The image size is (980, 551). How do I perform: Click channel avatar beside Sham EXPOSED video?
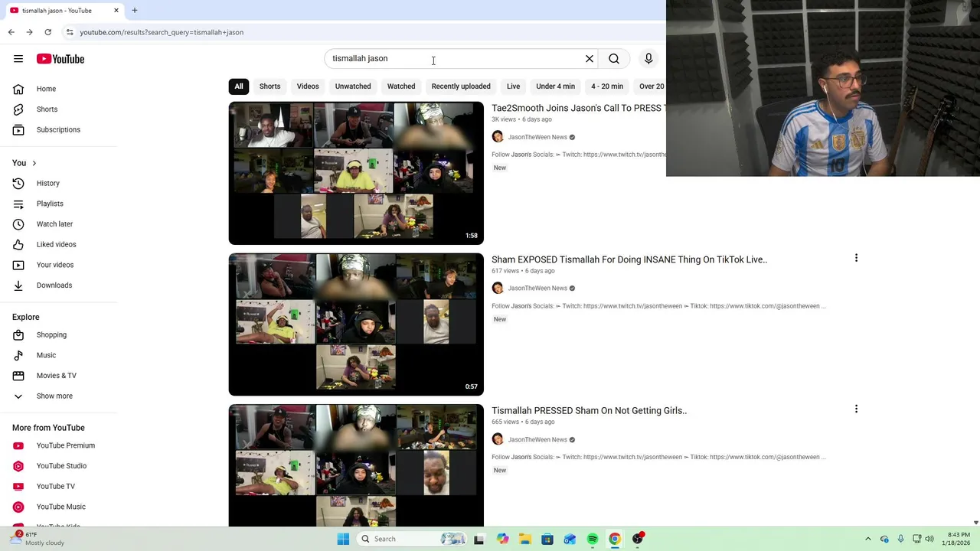coord(498,289)
